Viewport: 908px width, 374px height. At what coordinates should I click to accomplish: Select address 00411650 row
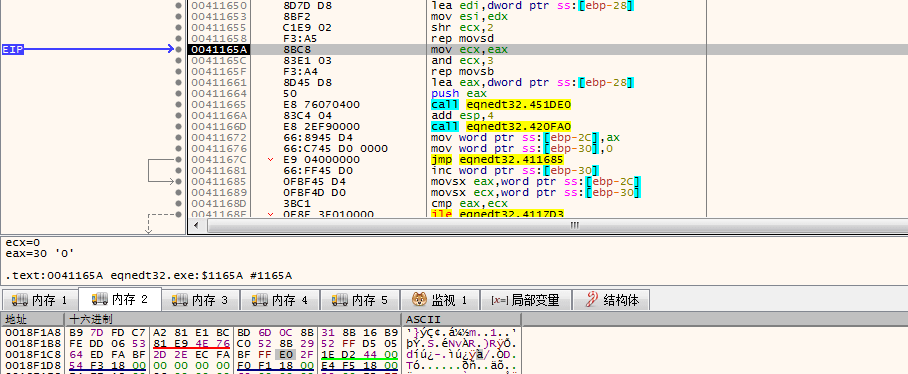pyautogui.click(x=219, y=6)
